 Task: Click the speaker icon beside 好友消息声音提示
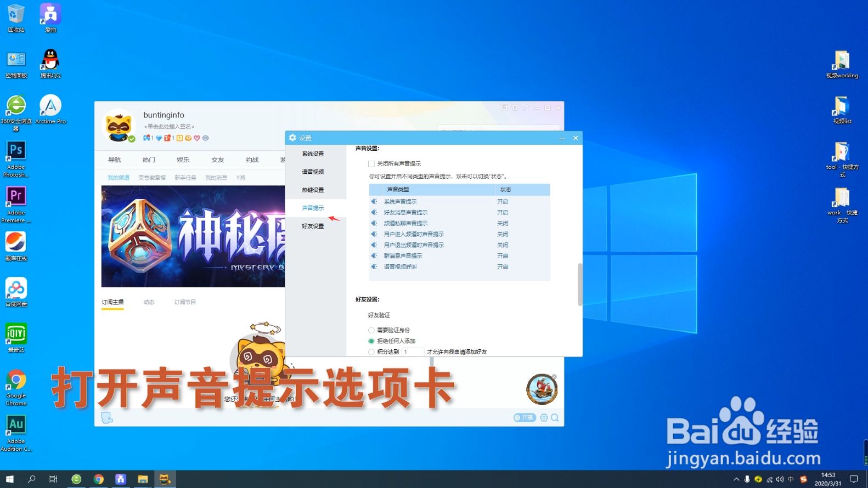pyautogui.click(x=374, y=212)
